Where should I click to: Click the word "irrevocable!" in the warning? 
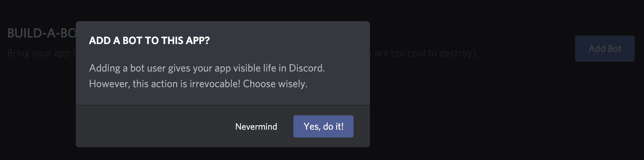[x=215, y=84]
